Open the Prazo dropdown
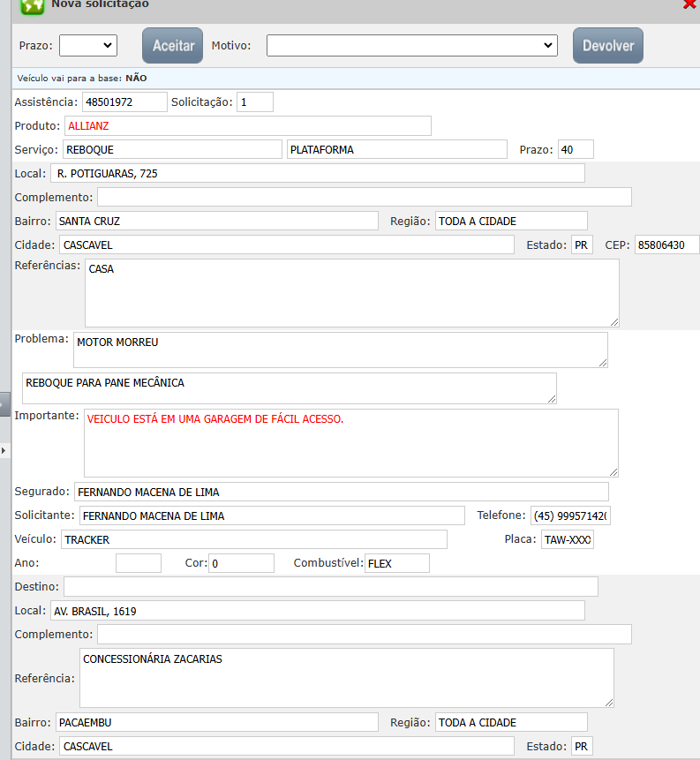This screenshot has width=700, height=760. point(88,45)
